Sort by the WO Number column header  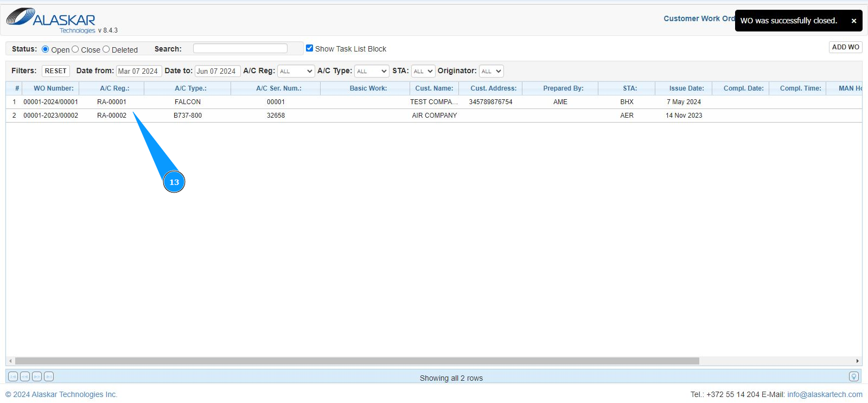53,88
